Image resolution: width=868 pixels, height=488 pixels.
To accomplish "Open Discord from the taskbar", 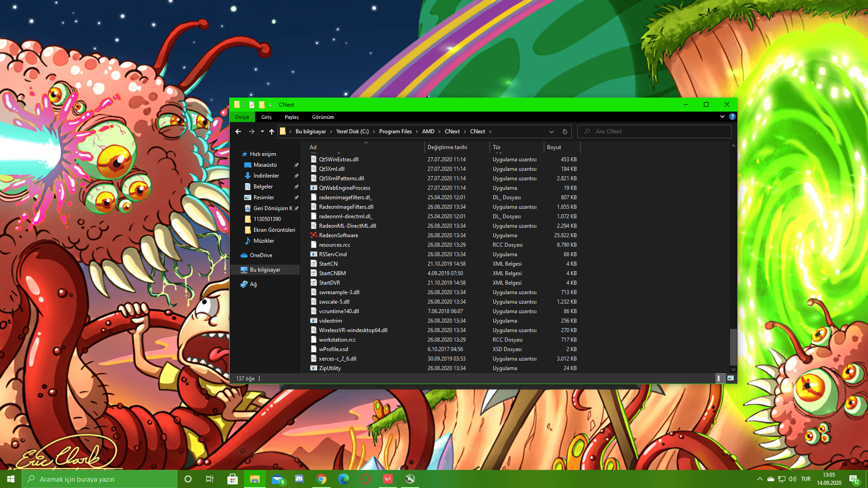I will coord(299,479).
